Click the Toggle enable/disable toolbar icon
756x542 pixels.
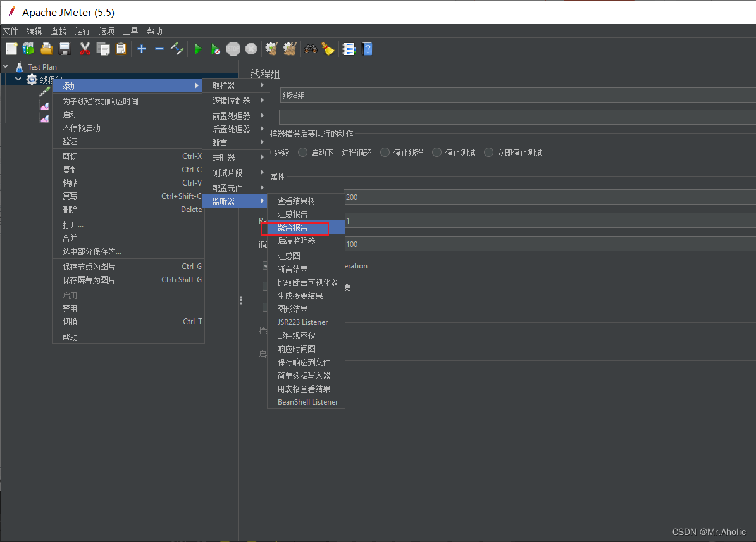[x=177, y=49]
